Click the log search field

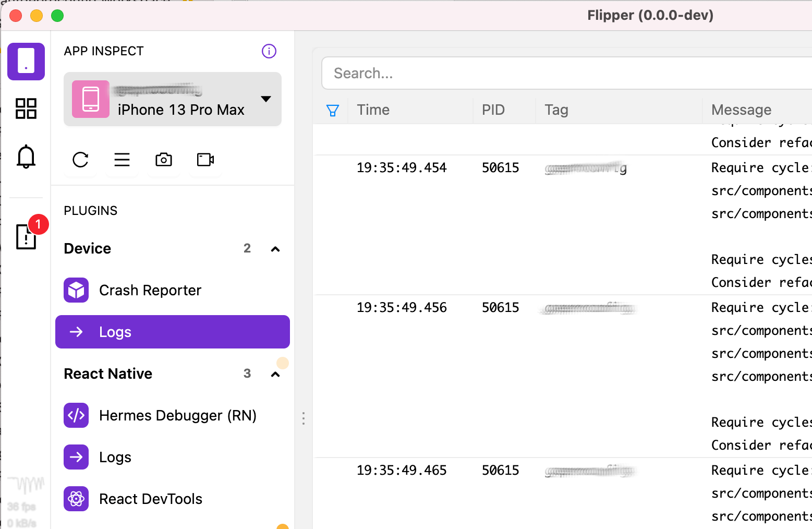[567, 73]
